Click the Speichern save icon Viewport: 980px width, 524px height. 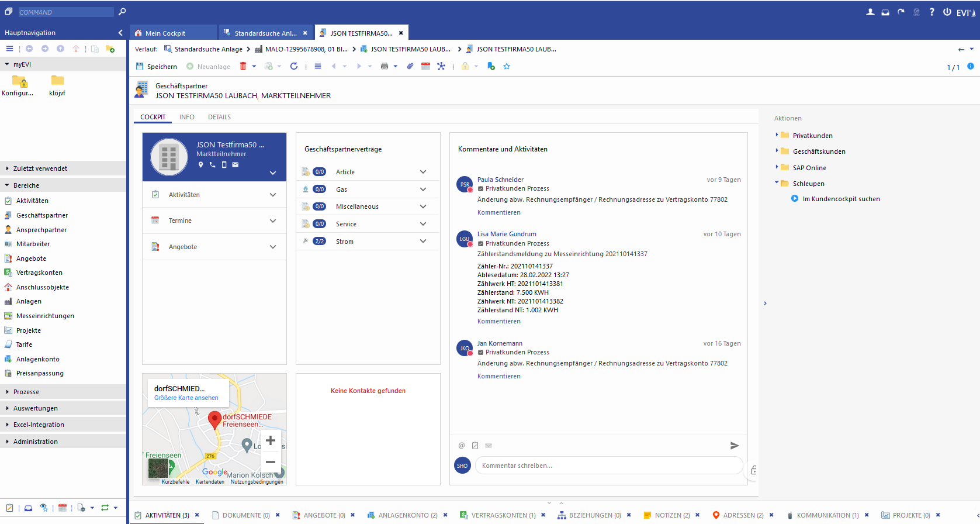140,67
